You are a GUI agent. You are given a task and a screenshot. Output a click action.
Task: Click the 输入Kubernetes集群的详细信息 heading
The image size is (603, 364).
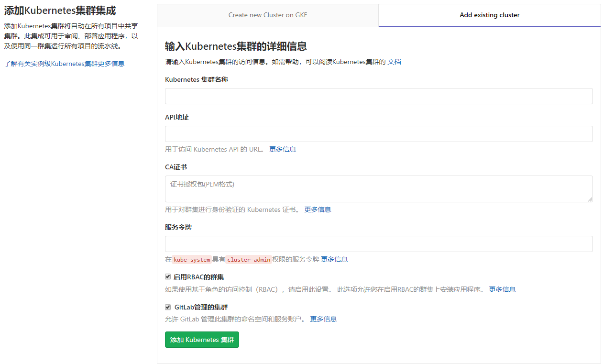tap(236, 46)
